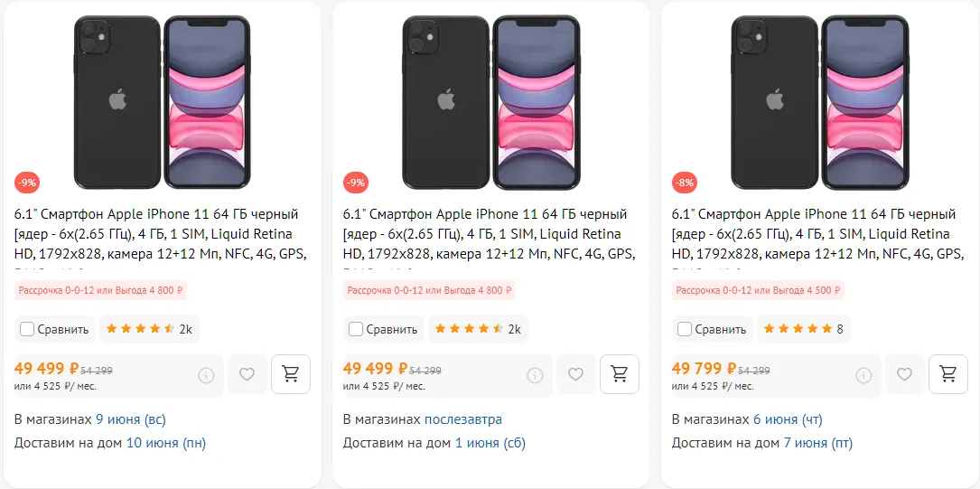Open the 5-star rating with 8 reviews
Image resolution: width=980 pixels, height=489 pixels.
pos(803,329)
